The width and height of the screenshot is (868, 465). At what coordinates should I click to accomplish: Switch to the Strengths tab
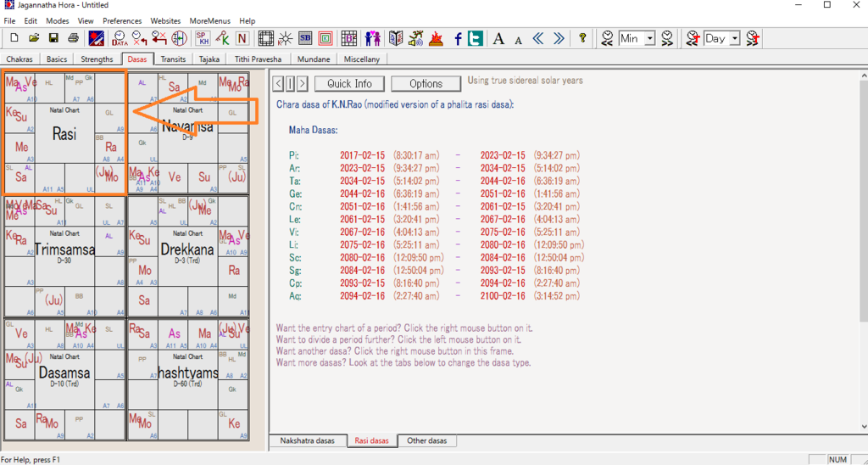[x=97, y=59]
